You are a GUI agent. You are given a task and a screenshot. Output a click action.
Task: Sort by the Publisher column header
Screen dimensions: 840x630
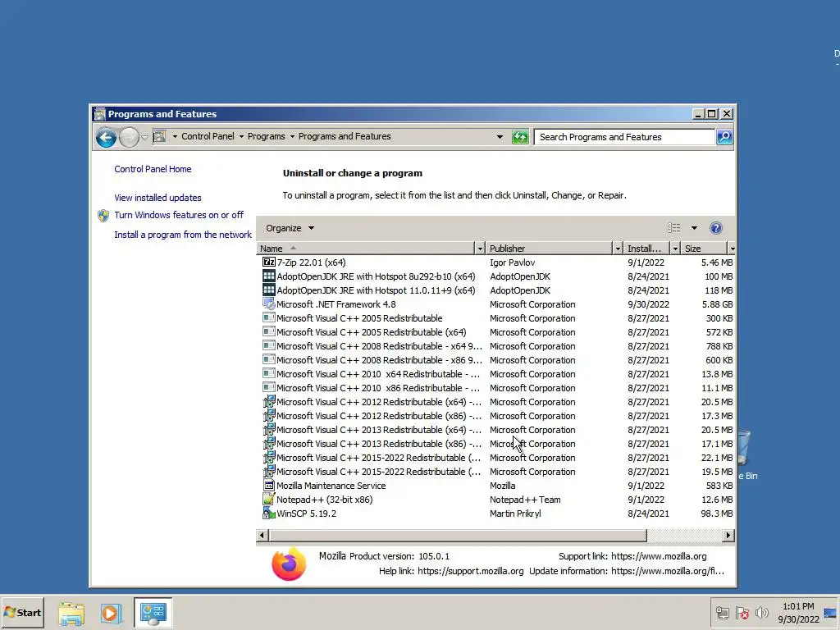549,249
